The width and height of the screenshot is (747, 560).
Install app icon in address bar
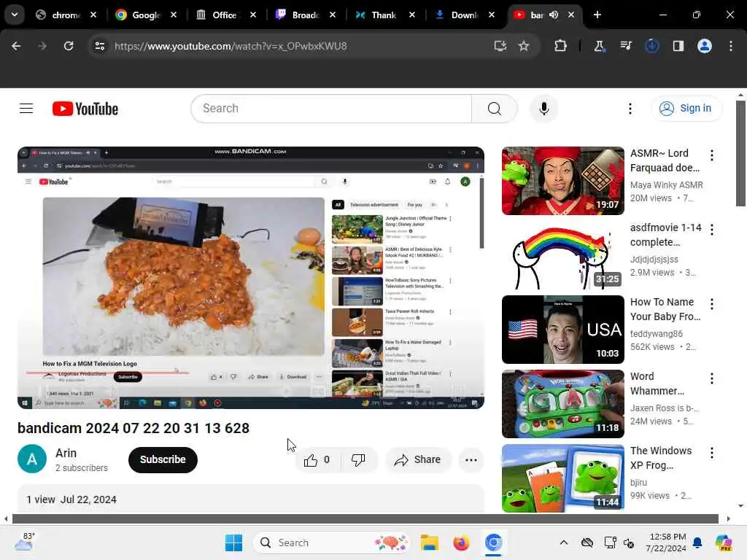[x=500, y=46]
